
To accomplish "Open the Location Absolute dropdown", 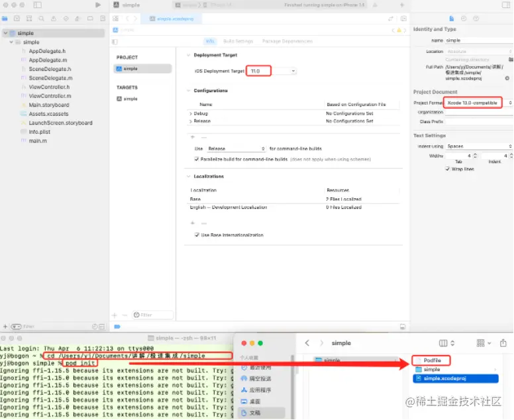I will [479, 52].
